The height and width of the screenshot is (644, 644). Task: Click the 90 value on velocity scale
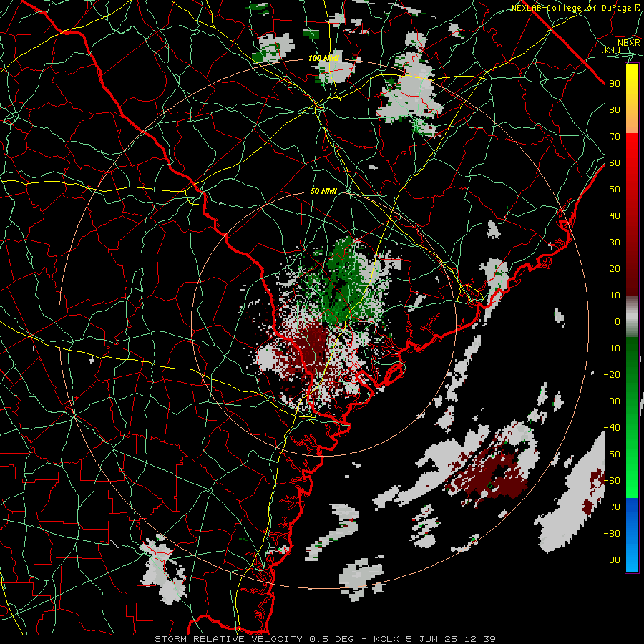(615, 84)
